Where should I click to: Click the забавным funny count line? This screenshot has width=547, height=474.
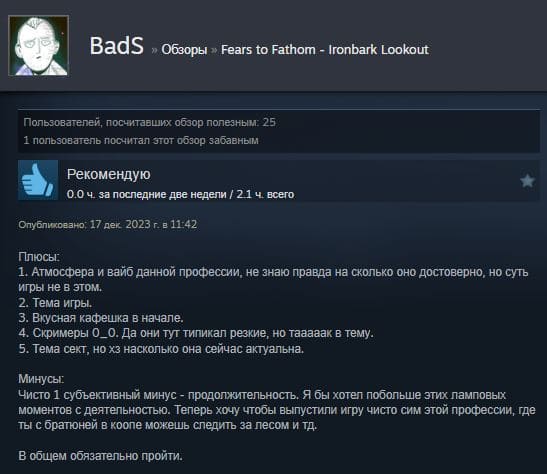point(141,140)
